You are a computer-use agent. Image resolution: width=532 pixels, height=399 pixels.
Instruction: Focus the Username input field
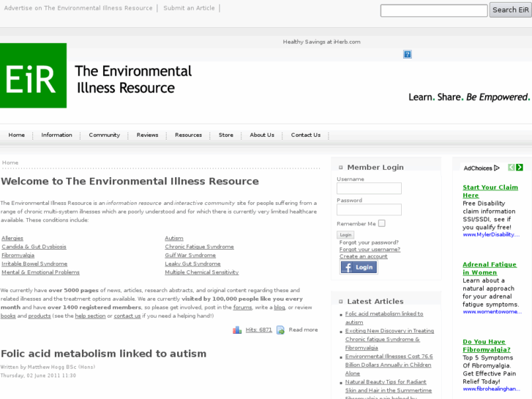point(369,189)
